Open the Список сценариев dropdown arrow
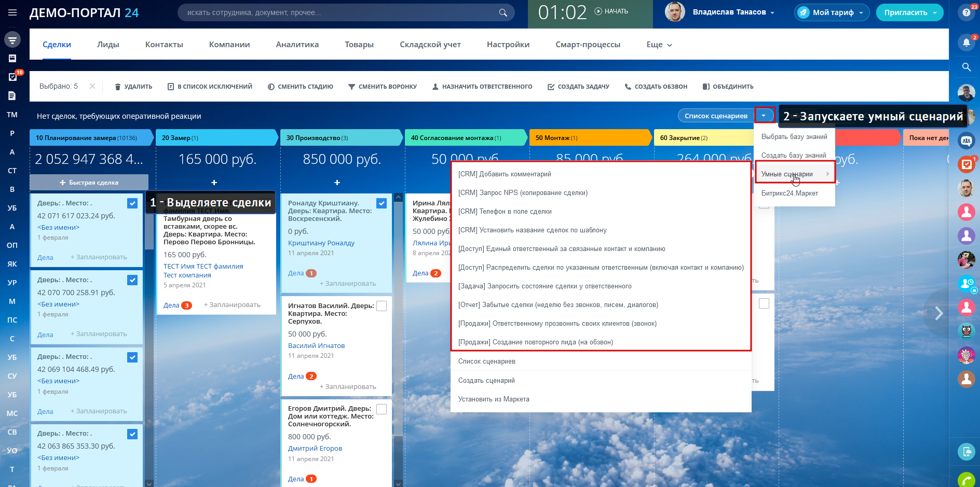The width and height of the screenshot is (980, 487). [x=764, y=116]
